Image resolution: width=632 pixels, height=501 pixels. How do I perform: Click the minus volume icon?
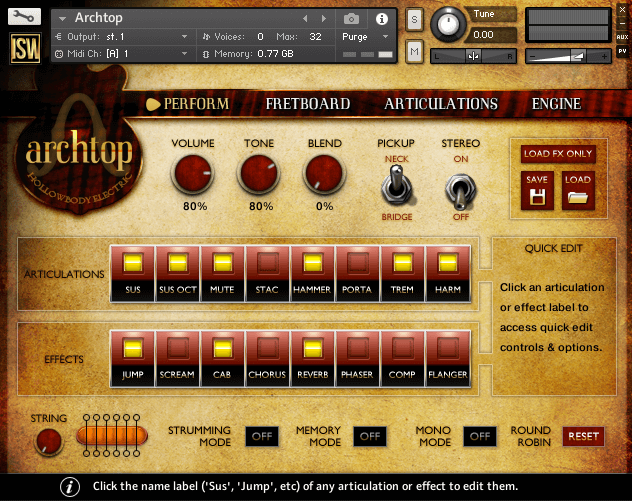point(533,57)
